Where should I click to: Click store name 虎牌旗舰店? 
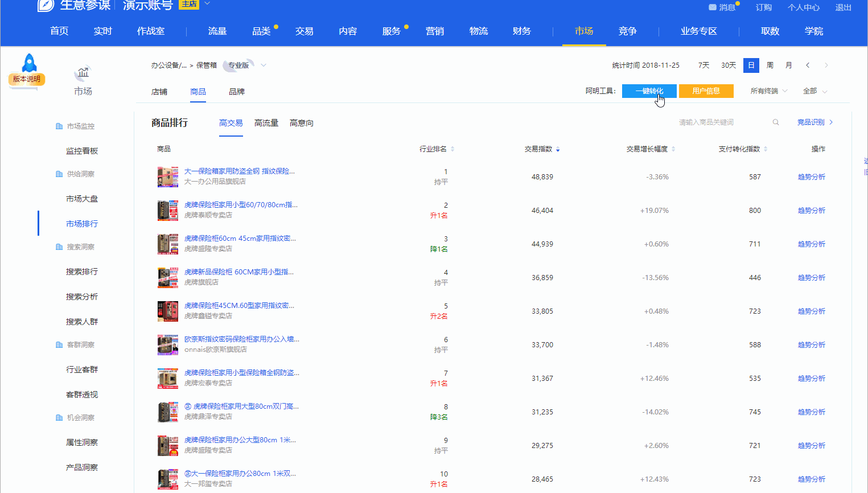point(201,282)
